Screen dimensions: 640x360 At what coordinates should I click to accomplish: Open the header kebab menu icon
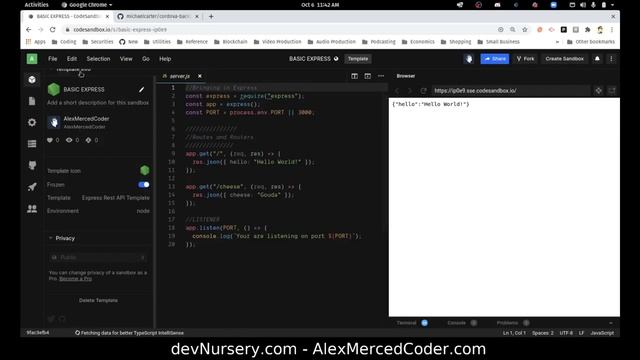coord(611,59)
